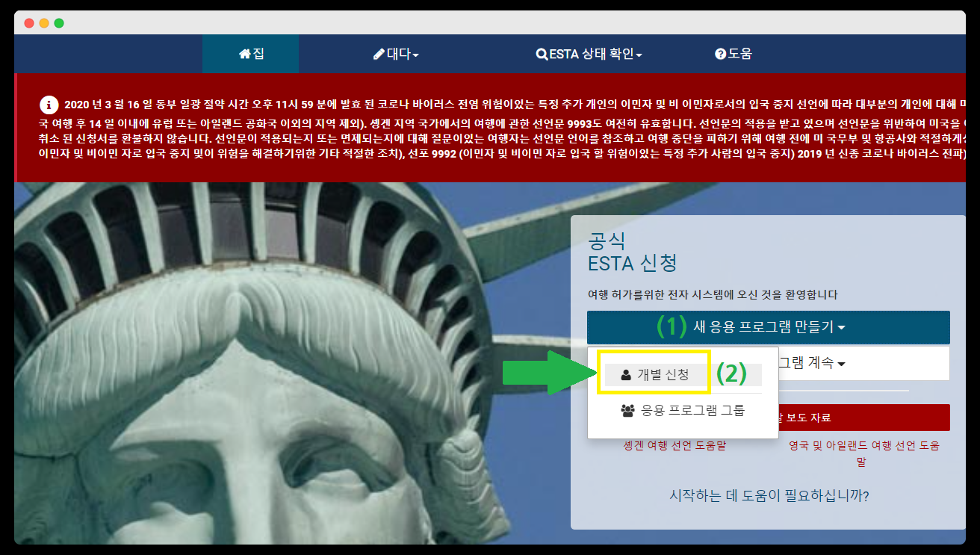The image size is (980, 555).
Task: Go to the 집 home tab
Action: (251, 54)
